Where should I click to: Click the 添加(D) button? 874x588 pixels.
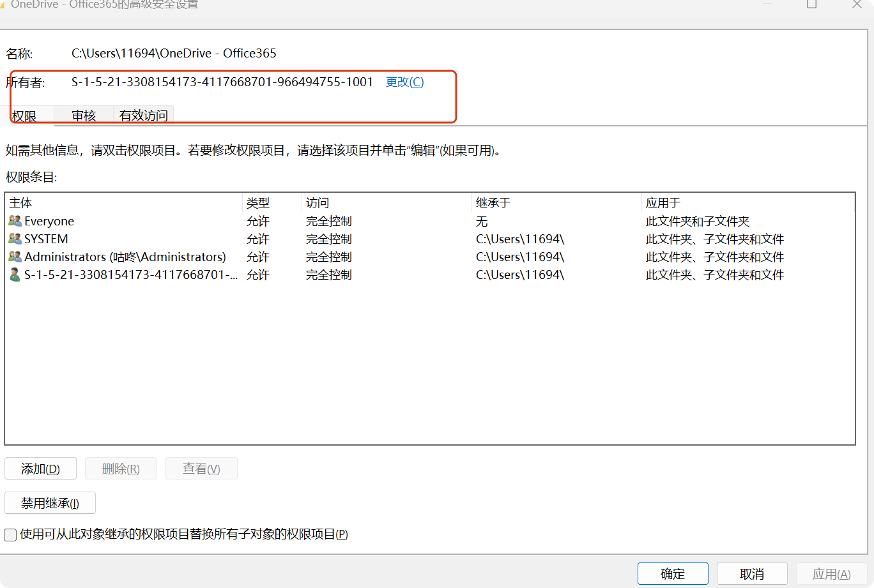40,469
